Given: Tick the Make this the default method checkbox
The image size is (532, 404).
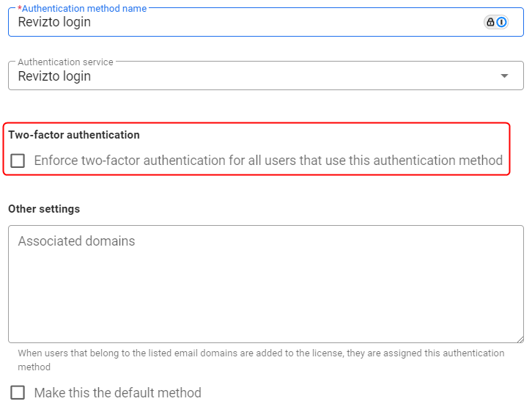Looking at the screenshot, I should [x=18, y=392].
